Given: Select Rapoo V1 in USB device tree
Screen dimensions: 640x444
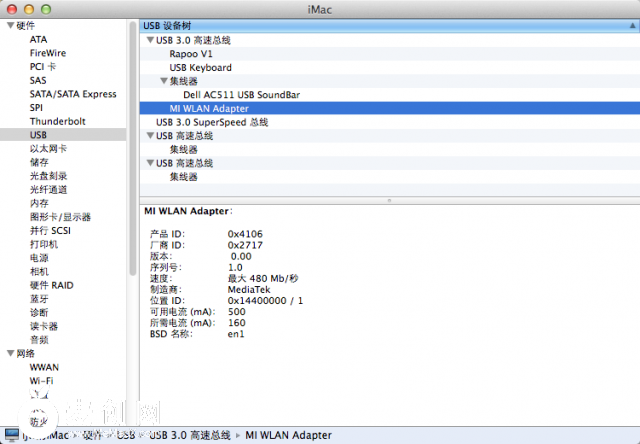Looking at the screenshot, I should 190,54.
